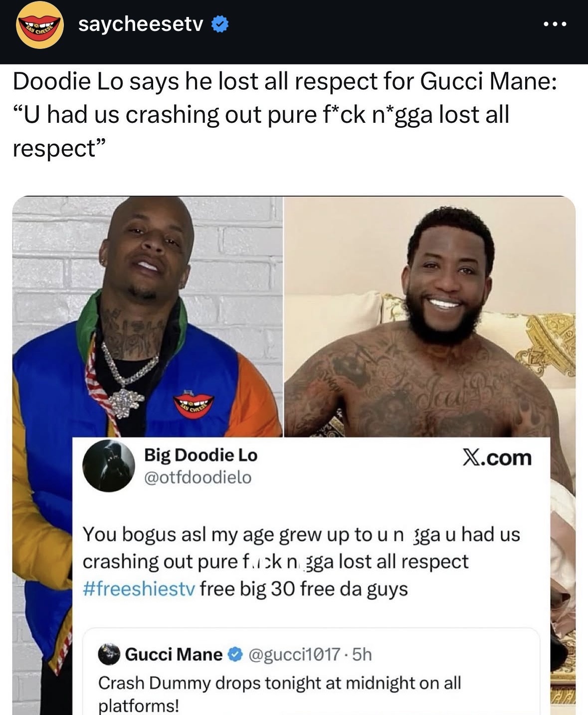
Task: Click the 5h timestamp on quoted tweet
Action: point(362,654)
